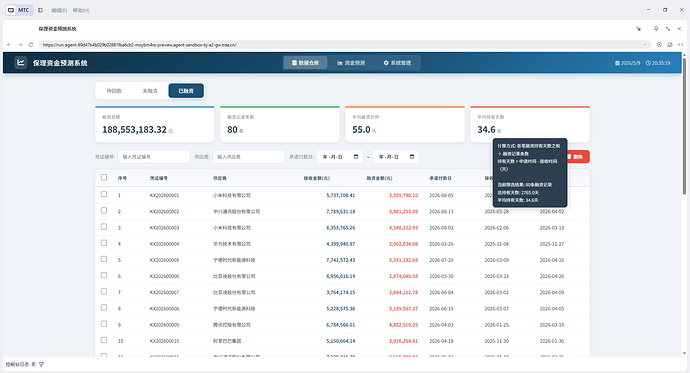
Task: Click the 平均持有天数 34.6 card
Action: (530, 124)
